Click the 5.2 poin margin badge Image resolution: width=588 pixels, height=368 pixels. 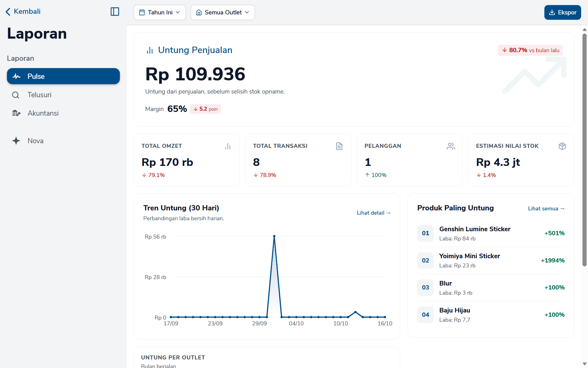click(x=205, y=109)
